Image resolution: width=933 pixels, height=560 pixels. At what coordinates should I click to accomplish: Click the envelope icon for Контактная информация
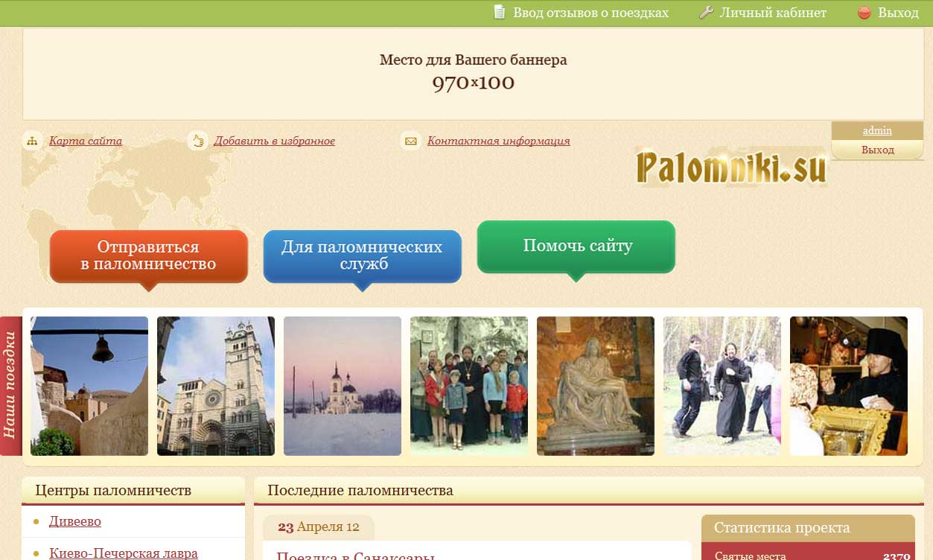pos(410,141)
